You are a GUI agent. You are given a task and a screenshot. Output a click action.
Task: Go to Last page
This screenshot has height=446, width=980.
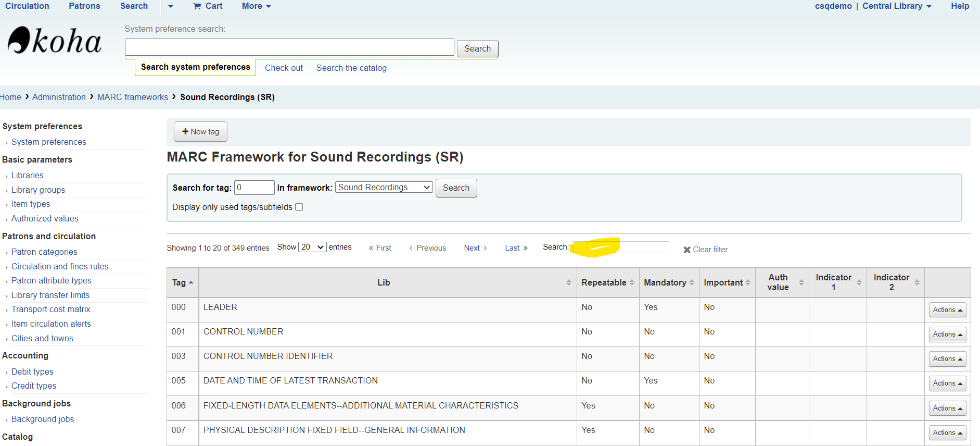[516, 248]
